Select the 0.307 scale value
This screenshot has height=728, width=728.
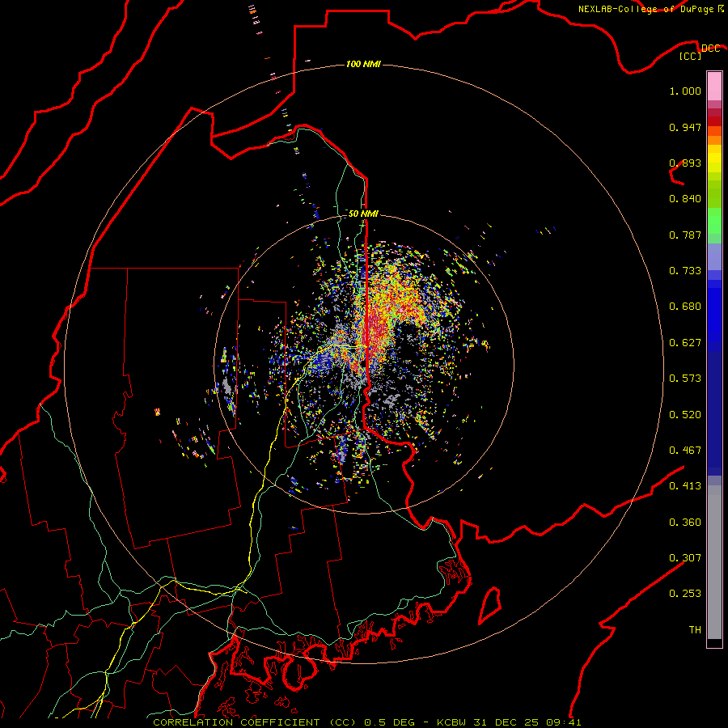(685, 558)
